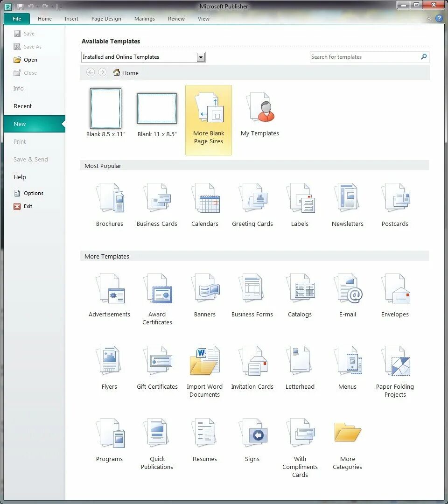This screenshot has width=448, height=504.
Task: Choose Import Word Documents
Action: point(205,372)
